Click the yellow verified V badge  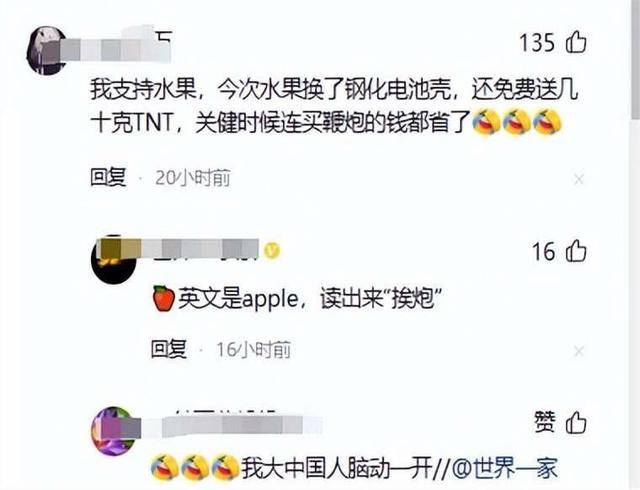coord(271,250)
